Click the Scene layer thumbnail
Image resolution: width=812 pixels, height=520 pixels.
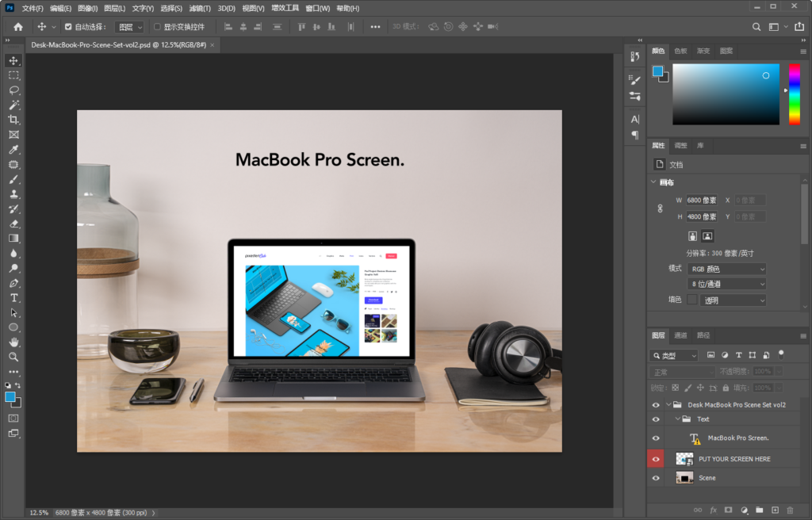[684, 478]
